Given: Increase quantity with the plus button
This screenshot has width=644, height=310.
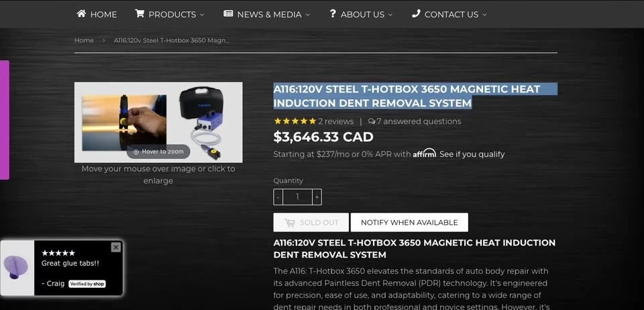Looking at the screenshot, I should point(317,197).
